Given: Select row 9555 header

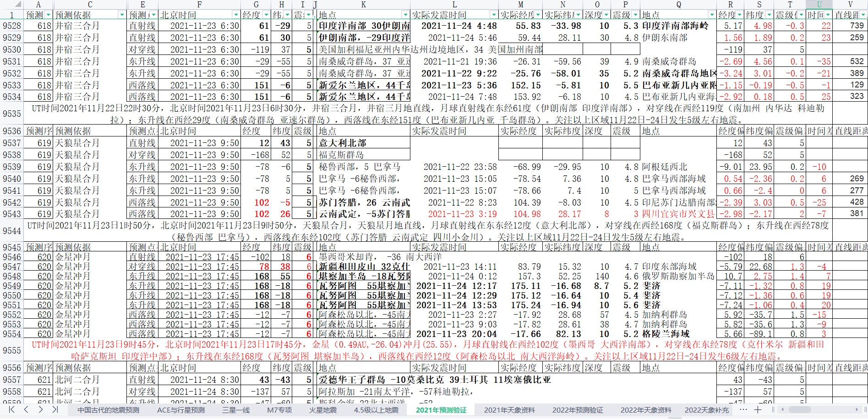Looking at the screenshot, I should pyautogui.click(x=11, y=350).
